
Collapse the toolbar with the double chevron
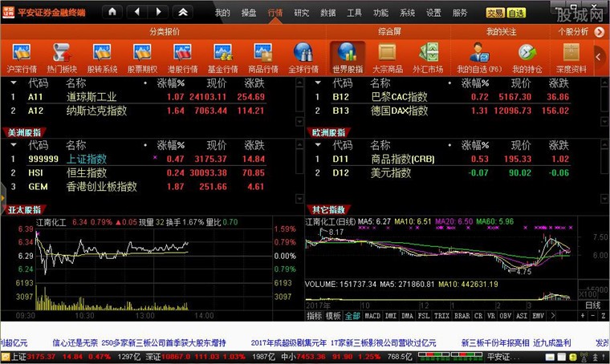[183, 12]
